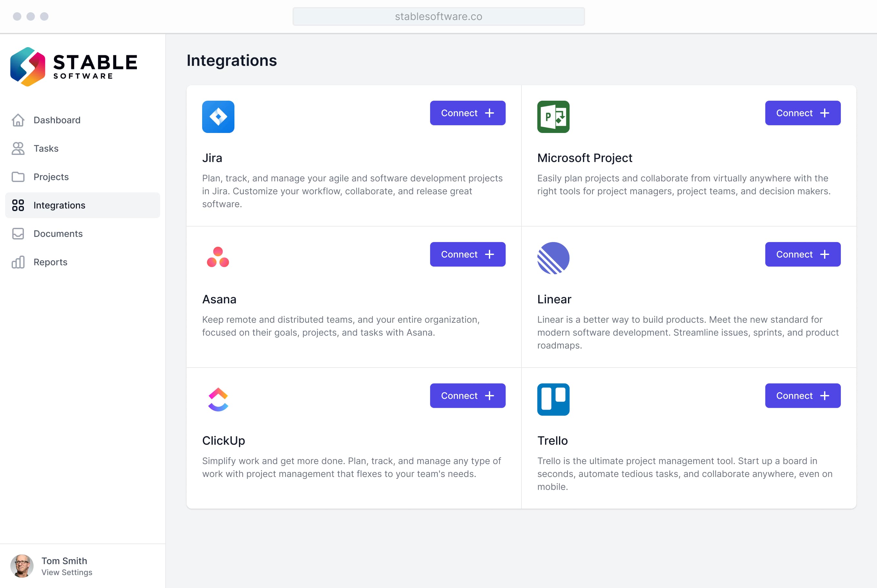
Task: Click the Asana three-dot logo
Action: click(218, 257)
